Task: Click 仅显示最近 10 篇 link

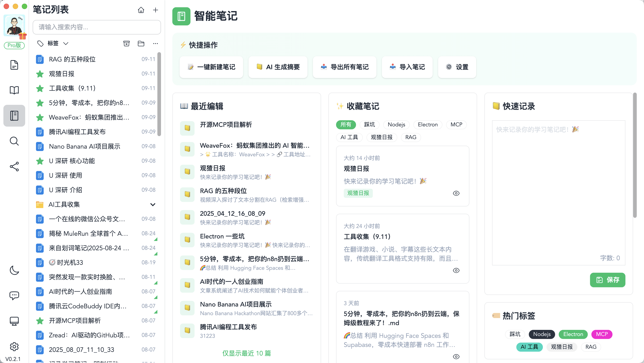Action: point(246,353)
